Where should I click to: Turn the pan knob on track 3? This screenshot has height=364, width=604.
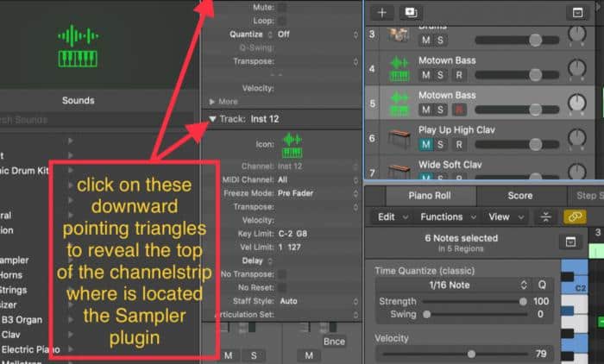point(577,35)
